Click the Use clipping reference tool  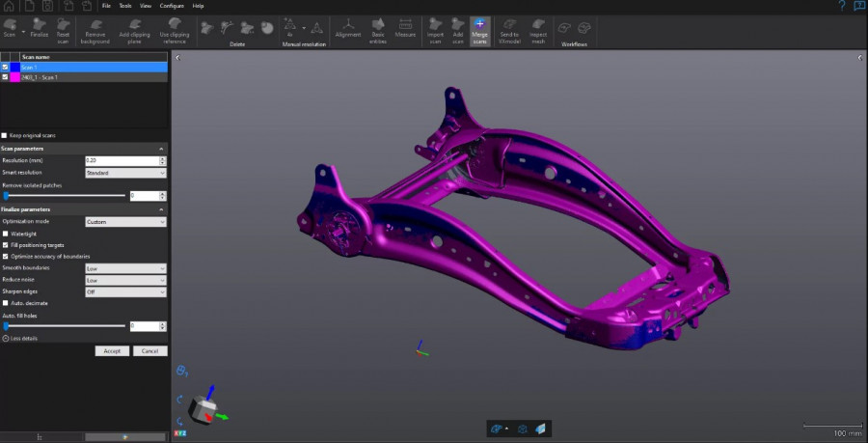point(175,31)
